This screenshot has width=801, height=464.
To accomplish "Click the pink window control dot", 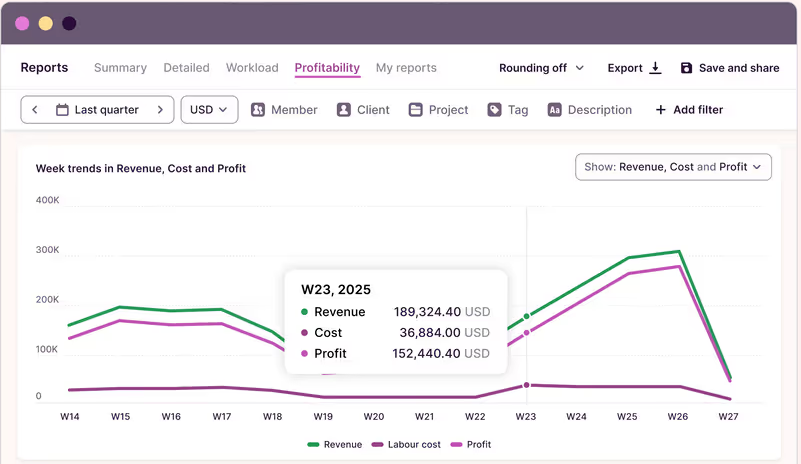I will [22, 24].
